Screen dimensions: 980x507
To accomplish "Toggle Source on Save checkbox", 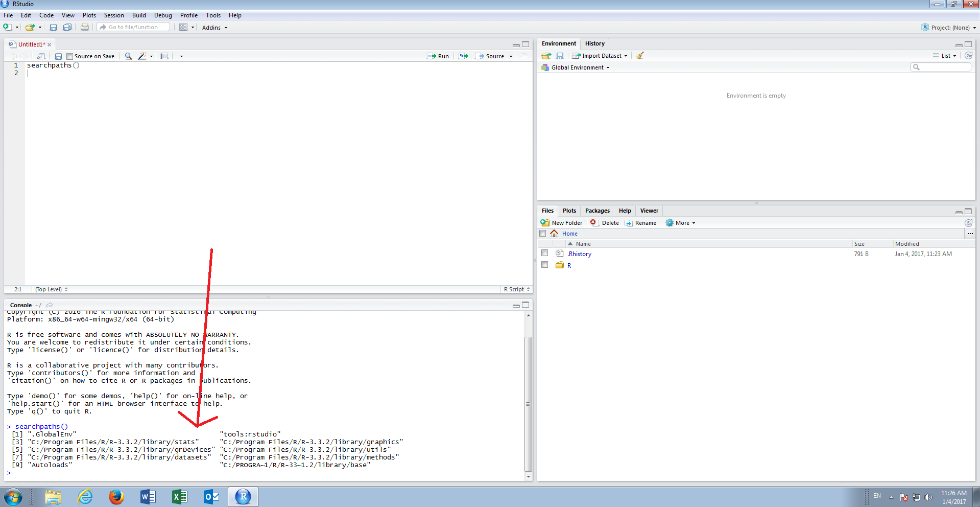I will pyautogui.click(x=70, y=56).
